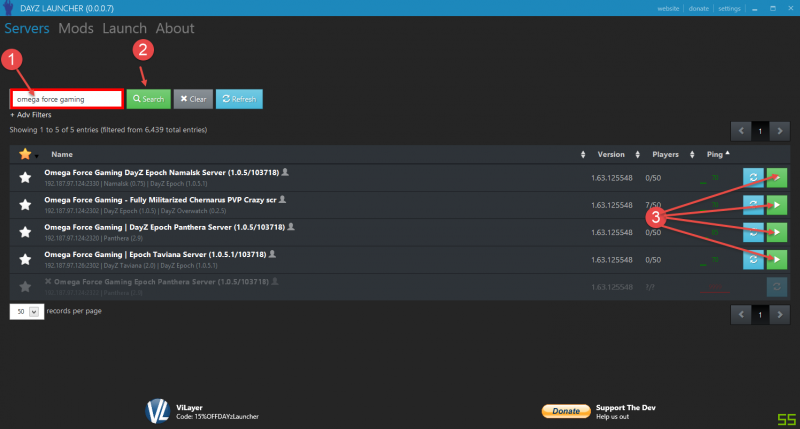The image size is (800, 429).
Task: Select Omega Force Gaming Namalsk Server name
Action: pos(161,172)
